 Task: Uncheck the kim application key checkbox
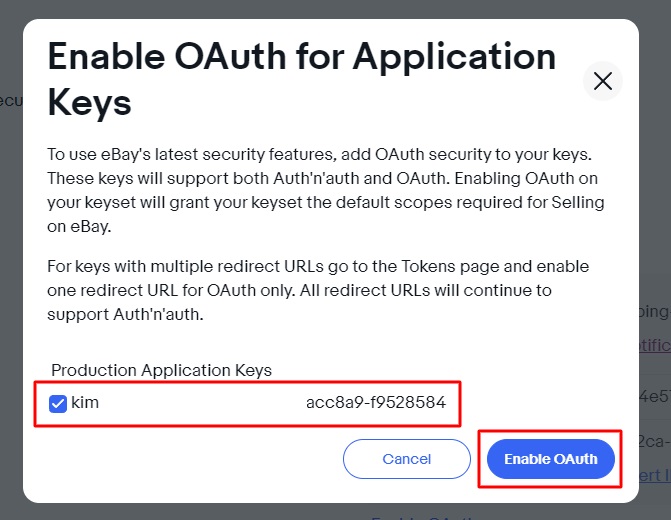pyautogui.click(x=58, y=404)
